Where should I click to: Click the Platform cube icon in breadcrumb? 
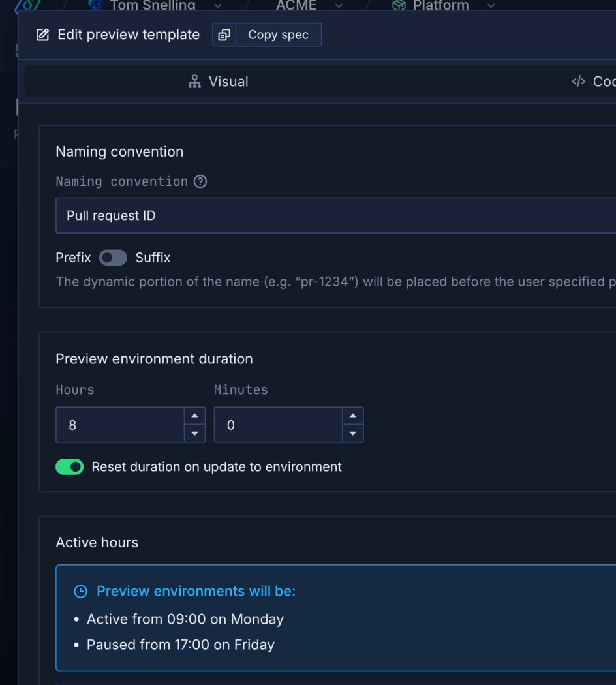(398, 5)
